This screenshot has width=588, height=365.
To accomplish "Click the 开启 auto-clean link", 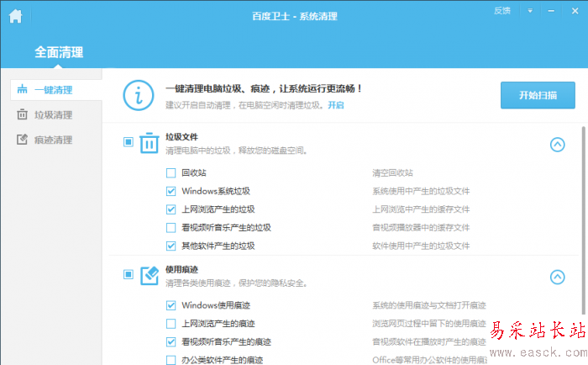I will point(336,105).
